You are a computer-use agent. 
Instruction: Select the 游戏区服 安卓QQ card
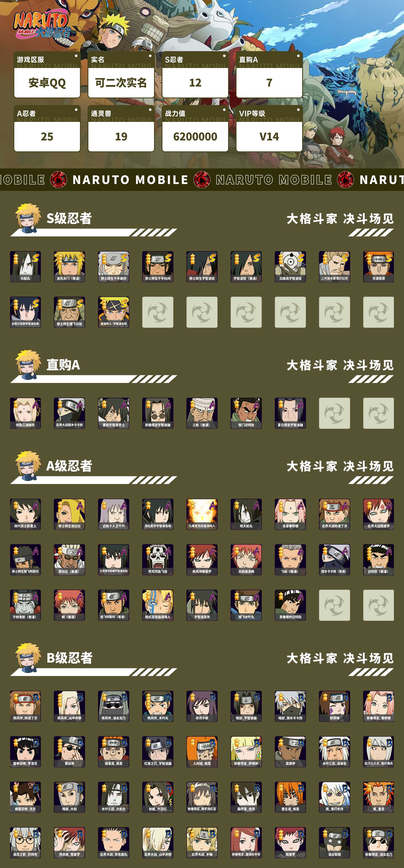tap(47, 75)
